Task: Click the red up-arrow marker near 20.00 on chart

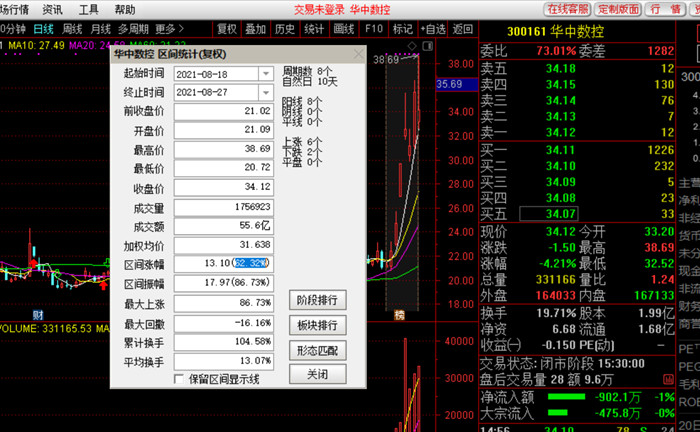Action: pyautogui.click(x=104, y=285)
